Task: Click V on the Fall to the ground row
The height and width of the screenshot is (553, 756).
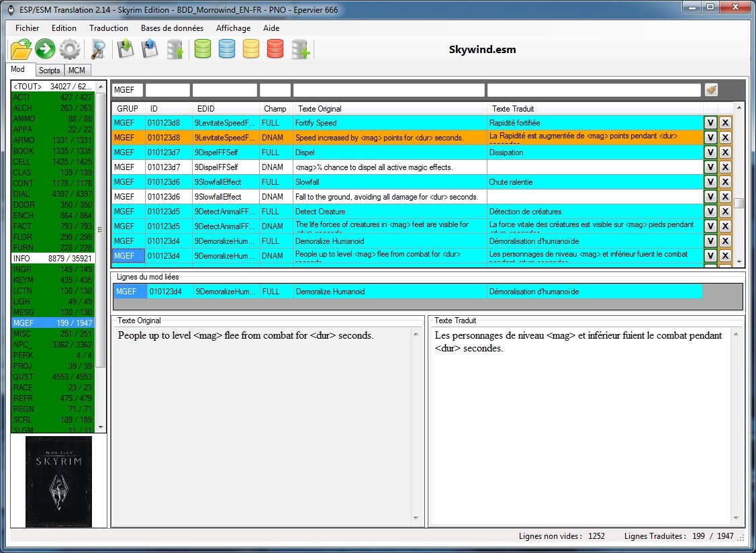Action: click(710, 197)
